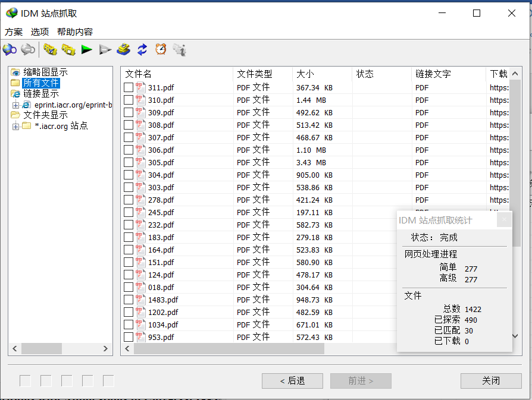532x400 pixels.
Task: Sort by the 文件名 column header
Action: click(x=177, y=74)
